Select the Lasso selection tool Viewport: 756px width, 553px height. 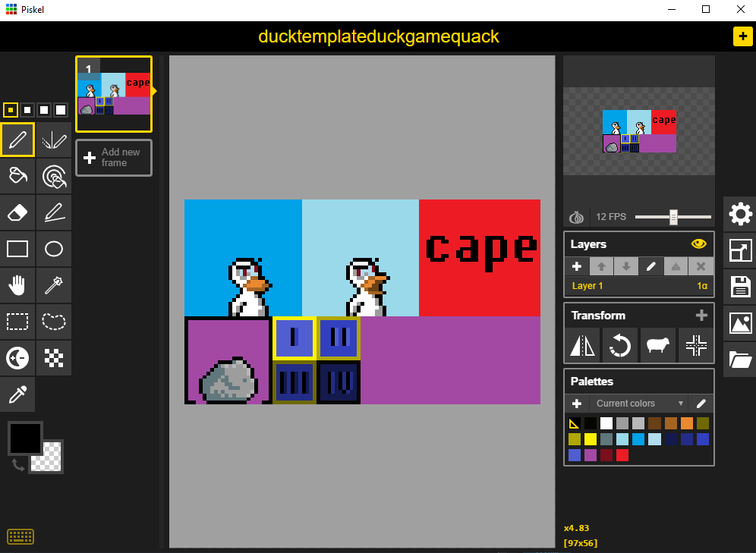click(54, 322)
